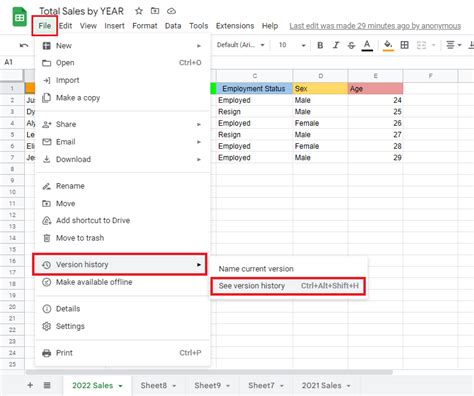Open the font size dropdown
474x396 pixels.
[292, 45]
